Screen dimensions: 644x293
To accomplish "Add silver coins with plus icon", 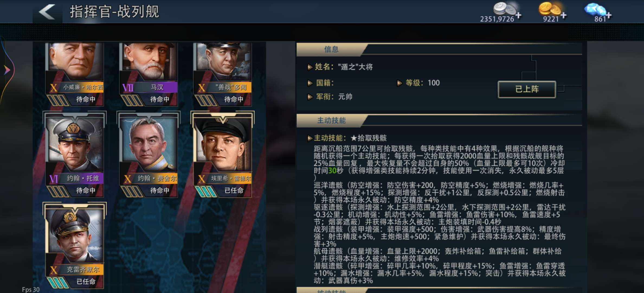I will click(519, 15).
